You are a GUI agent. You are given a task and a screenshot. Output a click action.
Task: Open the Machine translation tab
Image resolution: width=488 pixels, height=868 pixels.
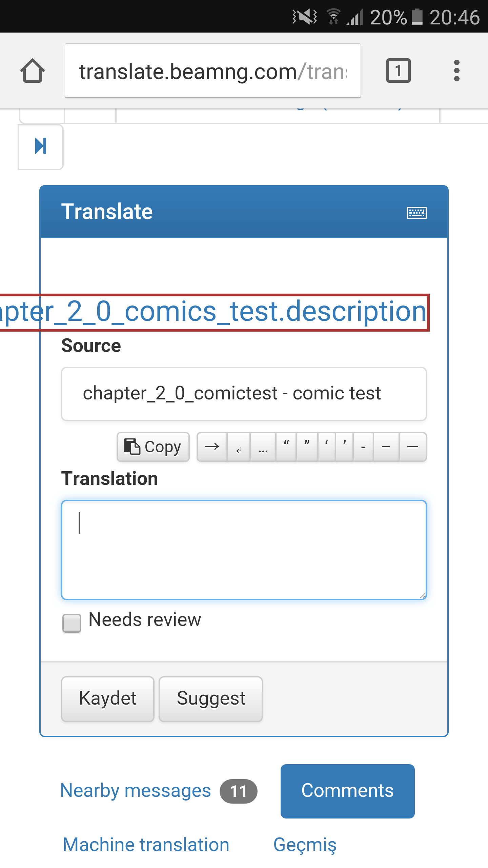pyautogui.click(x=146, y=844)
